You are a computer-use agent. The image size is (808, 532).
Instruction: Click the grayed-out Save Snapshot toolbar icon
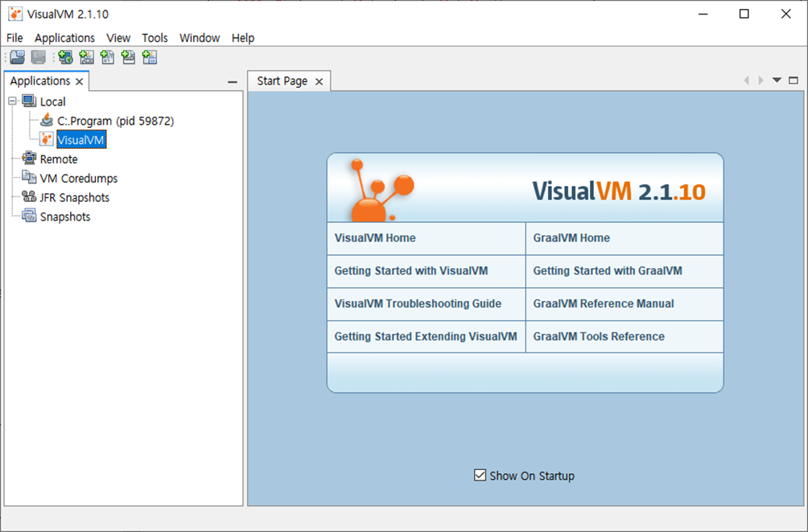[x=39, y=57]
